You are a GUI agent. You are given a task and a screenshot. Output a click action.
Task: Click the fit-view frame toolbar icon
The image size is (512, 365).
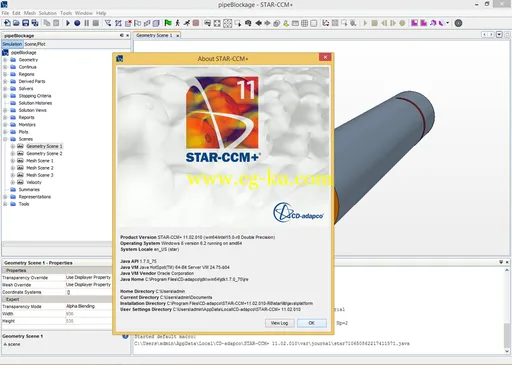coord(217,23)
